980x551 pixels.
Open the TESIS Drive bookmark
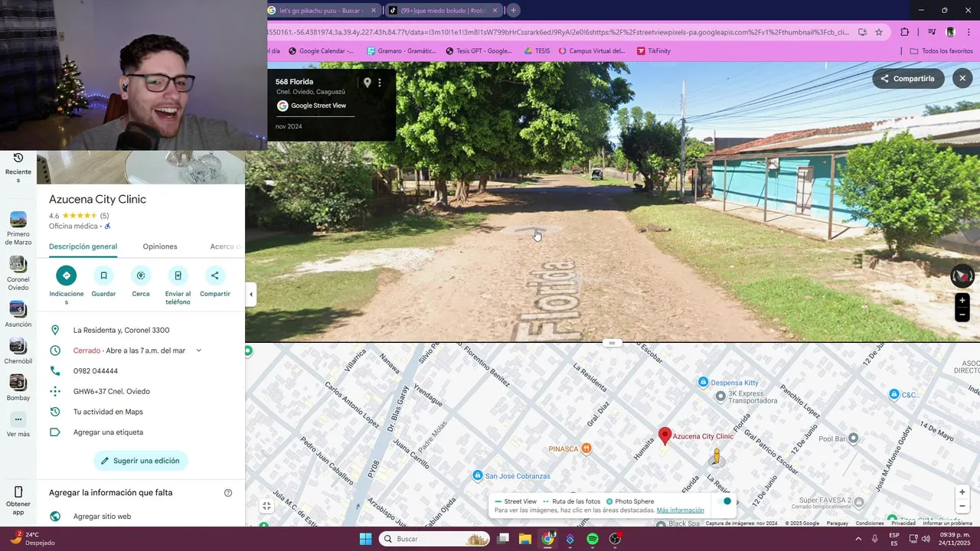(x=537, y=51)
